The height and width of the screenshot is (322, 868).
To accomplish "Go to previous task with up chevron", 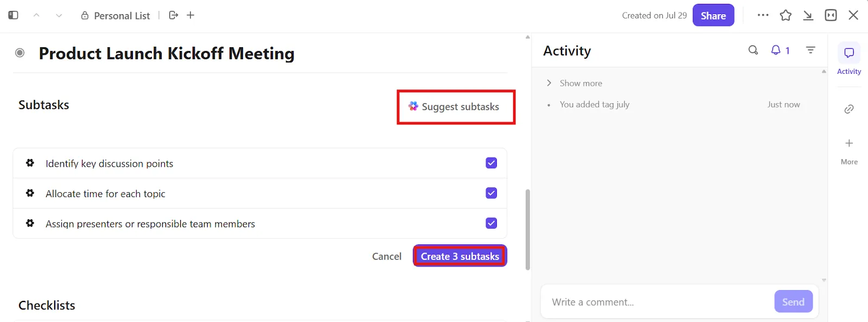I will tap(36, 15).
